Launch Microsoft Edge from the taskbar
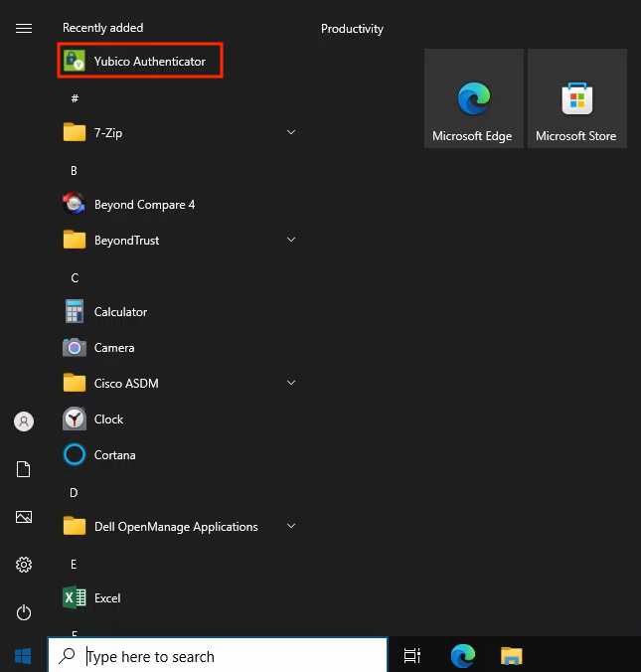Image resolution: width=641 pixels, height=672 pixels. (463, 656)
